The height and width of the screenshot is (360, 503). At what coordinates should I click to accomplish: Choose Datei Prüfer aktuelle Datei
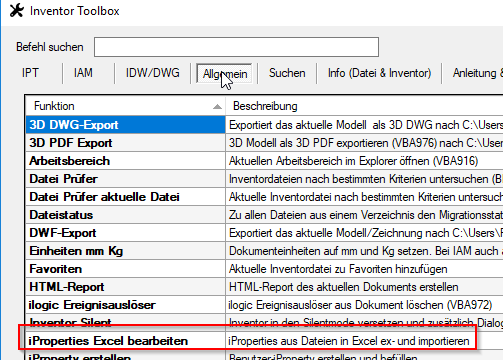tap(125, 197)
